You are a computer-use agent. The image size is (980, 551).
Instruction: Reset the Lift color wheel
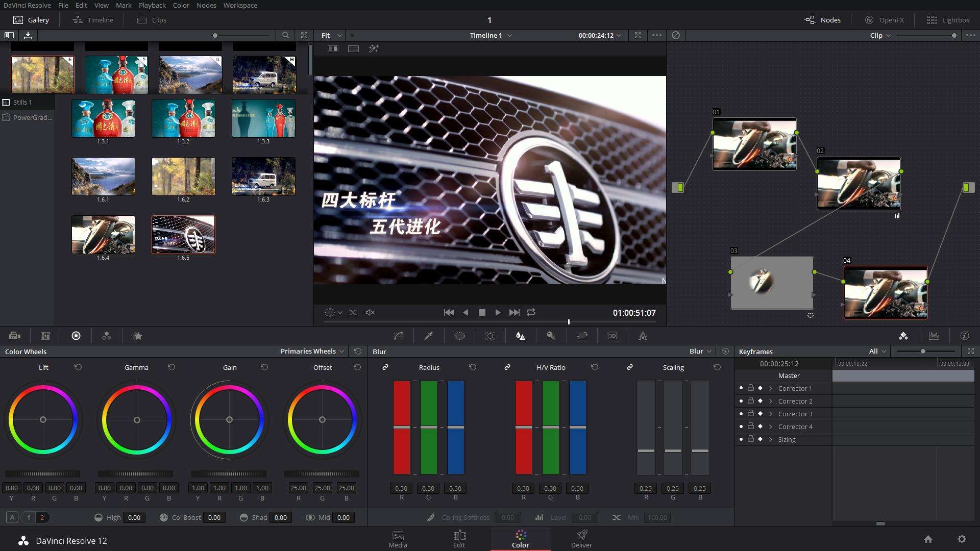point(78,367)
